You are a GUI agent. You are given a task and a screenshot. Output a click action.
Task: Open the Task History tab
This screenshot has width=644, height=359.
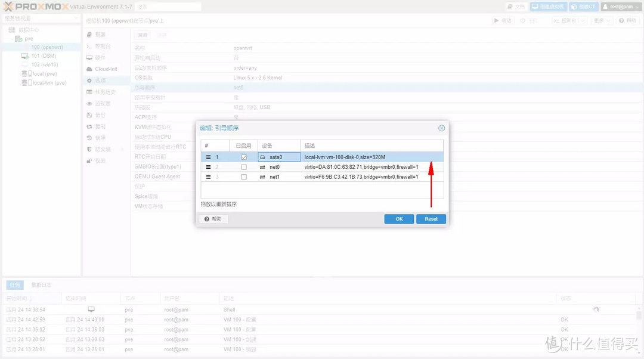click(x=105, y=92)
